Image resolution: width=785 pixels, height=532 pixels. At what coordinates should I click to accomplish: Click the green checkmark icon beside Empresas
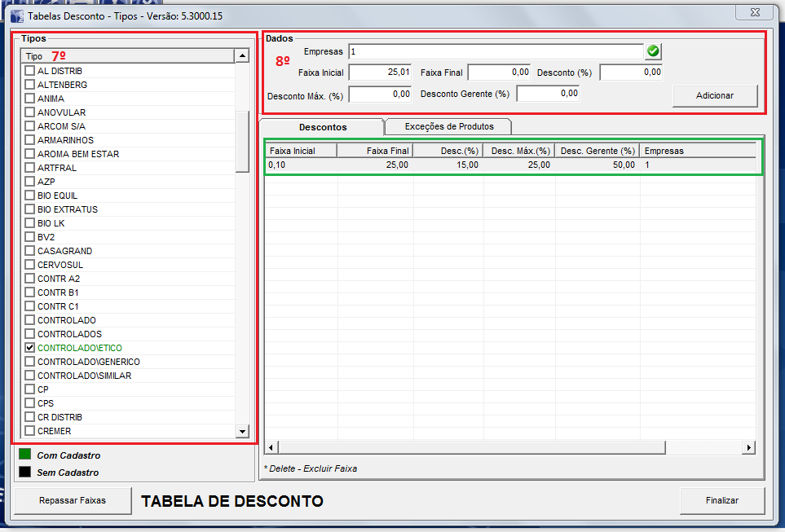point(653,51)
